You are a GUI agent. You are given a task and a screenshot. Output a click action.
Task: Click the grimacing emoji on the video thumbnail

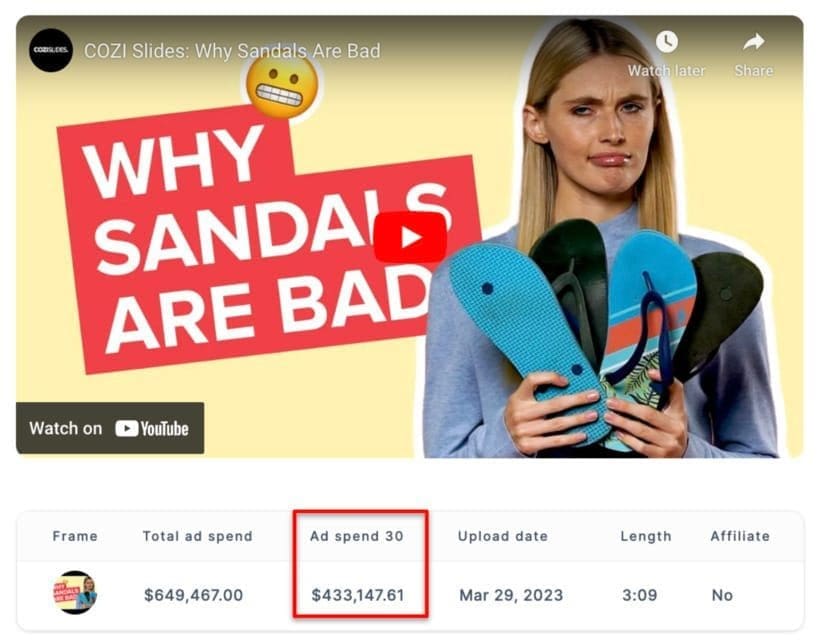pyautogui.click(x=281, y=86)
